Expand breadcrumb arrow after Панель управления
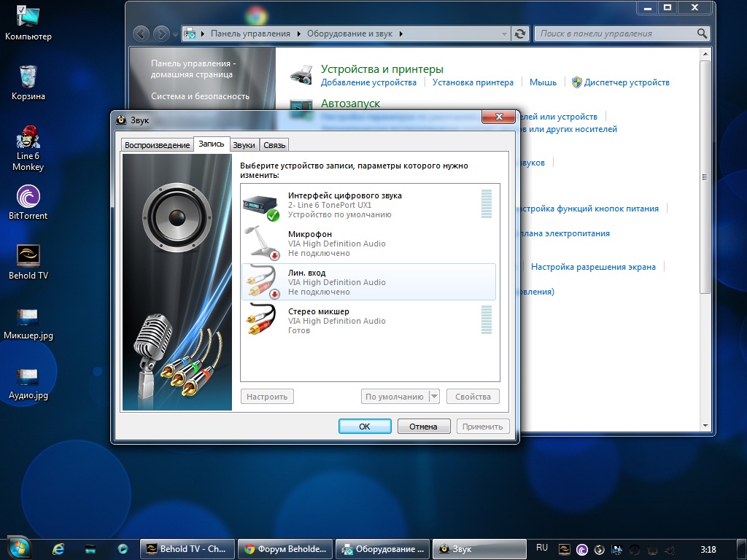 pyautogui.click(x=298, y=34)
